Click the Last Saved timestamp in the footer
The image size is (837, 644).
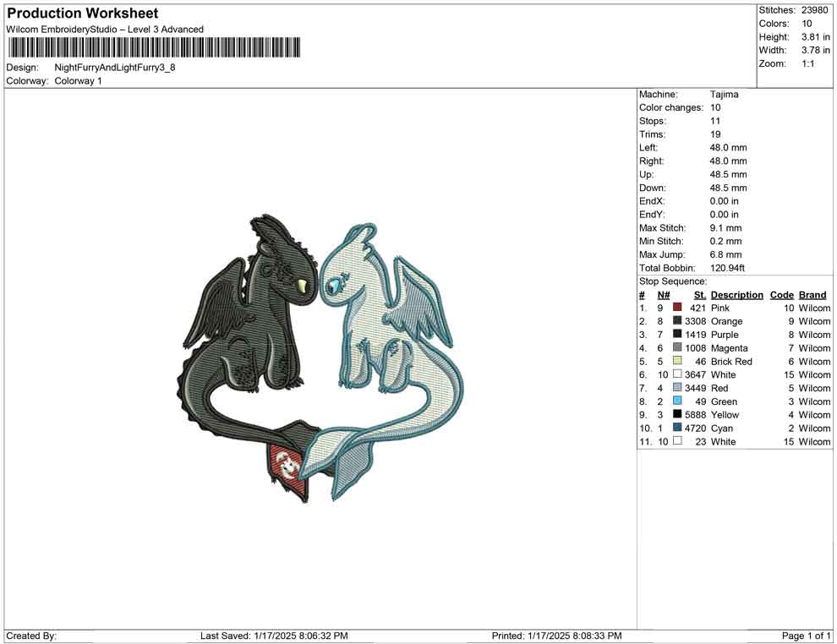(x=274, y=636)
